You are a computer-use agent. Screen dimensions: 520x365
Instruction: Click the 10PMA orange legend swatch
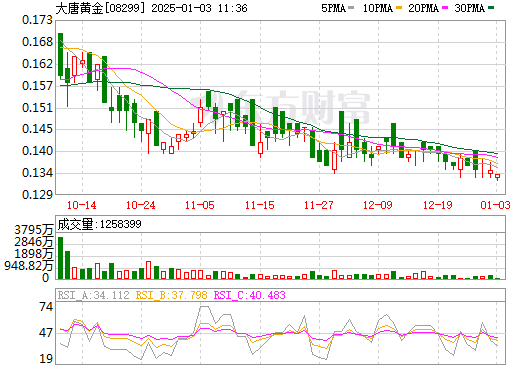398,7
